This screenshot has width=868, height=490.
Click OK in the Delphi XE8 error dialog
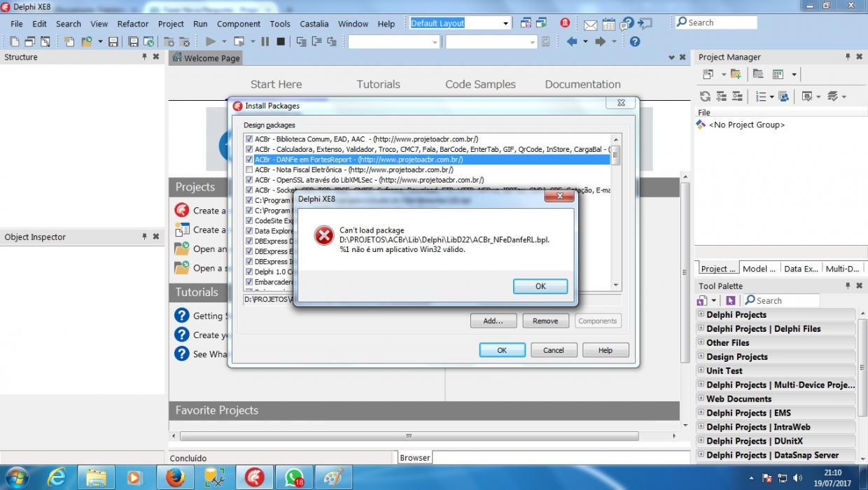tap(540, 286)
